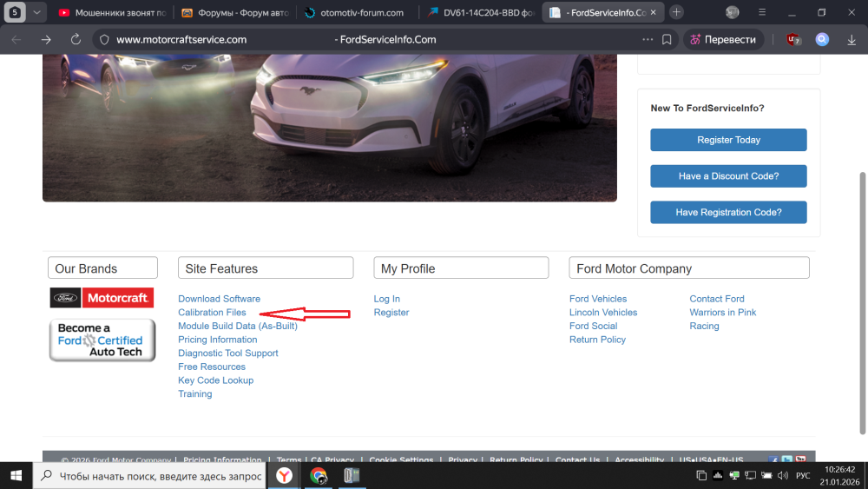
Task: Switch to the YouTube Мошенники звонят tab
Action: 112,12
